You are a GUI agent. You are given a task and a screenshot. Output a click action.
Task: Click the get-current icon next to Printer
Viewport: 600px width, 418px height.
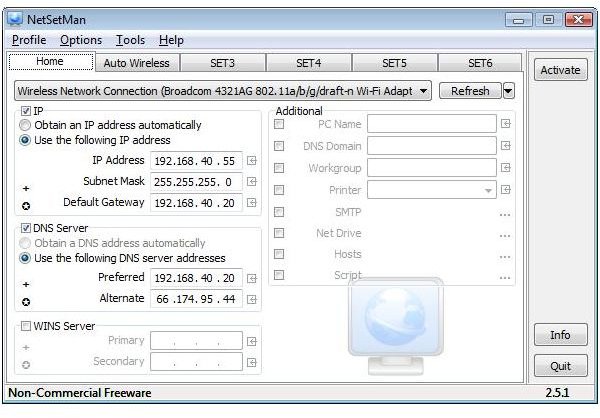point(506,190)
